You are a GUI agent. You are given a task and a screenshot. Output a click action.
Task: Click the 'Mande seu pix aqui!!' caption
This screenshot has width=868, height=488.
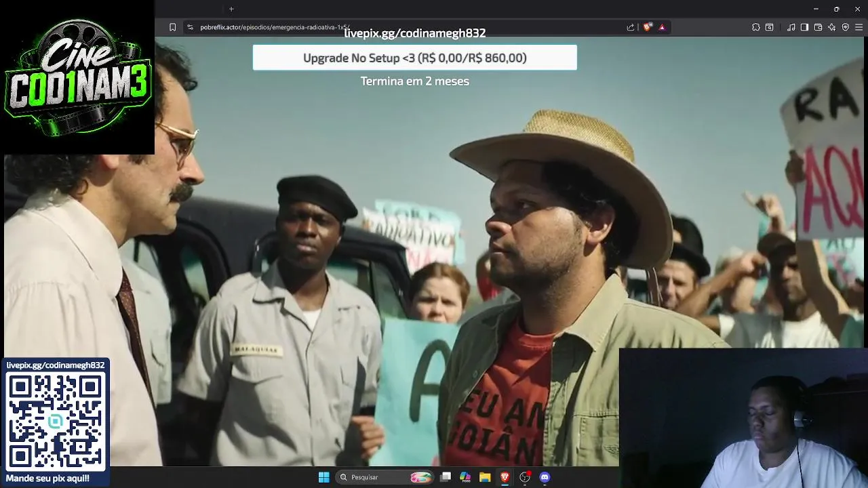coord(47,479)
